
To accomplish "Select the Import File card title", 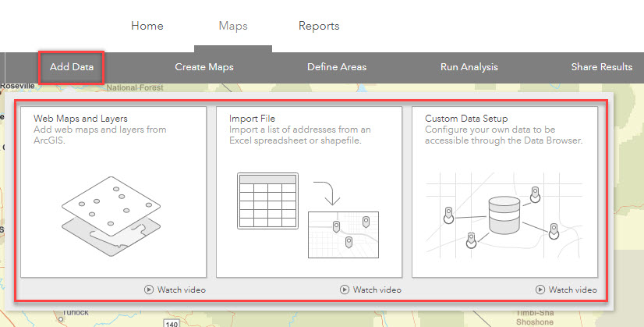I will coord(252,119).
